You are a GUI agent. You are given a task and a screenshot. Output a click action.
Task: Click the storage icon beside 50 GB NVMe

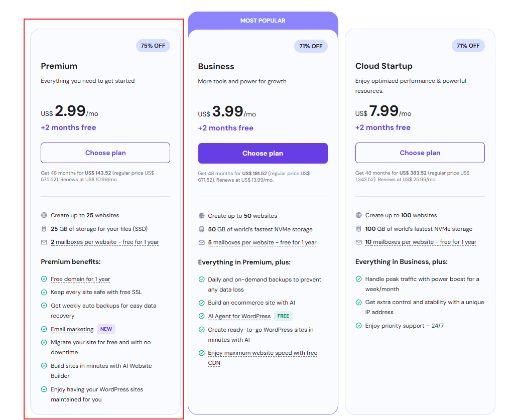202,229
